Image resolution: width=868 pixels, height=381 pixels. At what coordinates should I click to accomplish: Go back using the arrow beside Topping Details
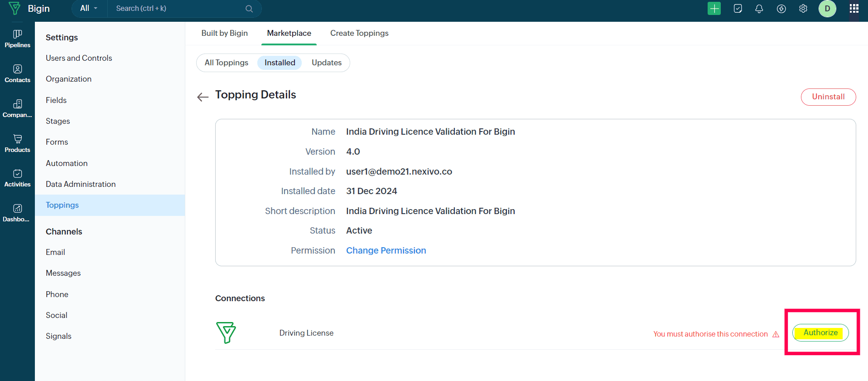[x=203, y=97]
